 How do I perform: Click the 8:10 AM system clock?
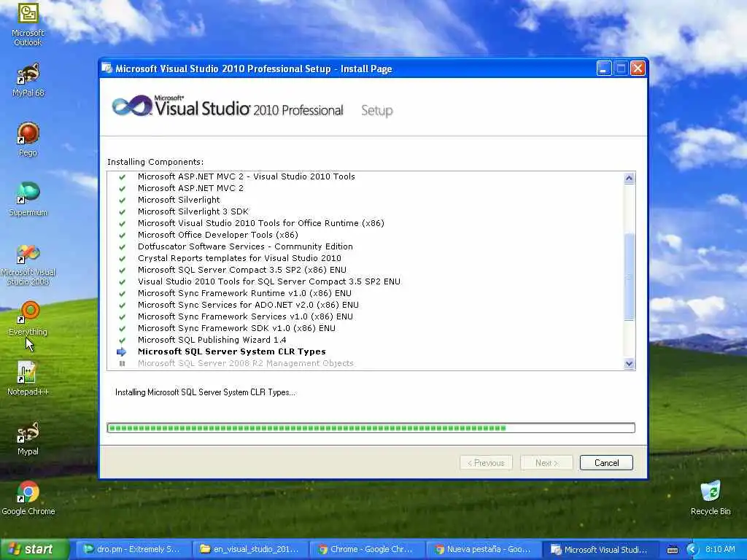point(720,549)
